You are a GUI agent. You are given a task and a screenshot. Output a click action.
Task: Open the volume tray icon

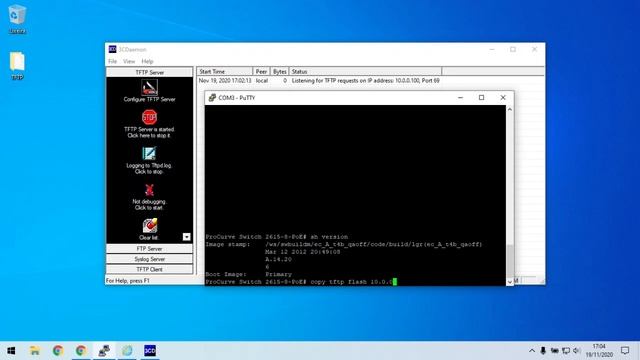pos(576,351)
